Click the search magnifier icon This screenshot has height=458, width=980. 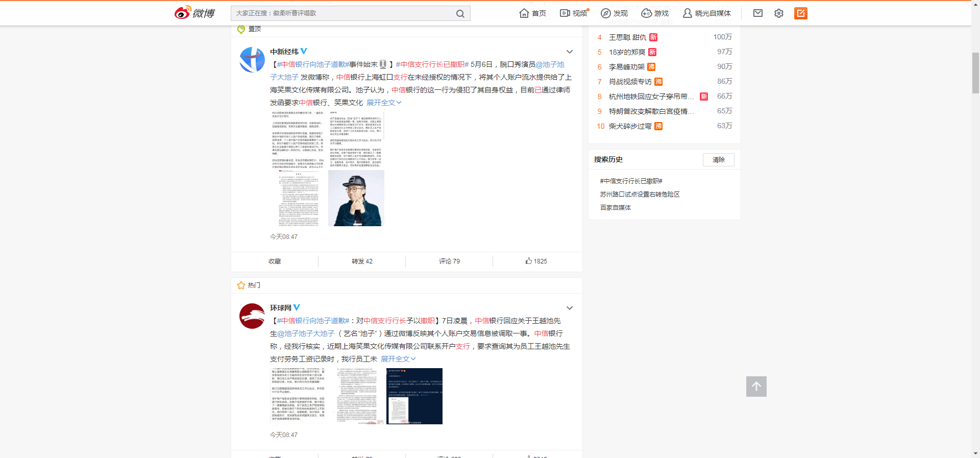click(x=460, y=14)
